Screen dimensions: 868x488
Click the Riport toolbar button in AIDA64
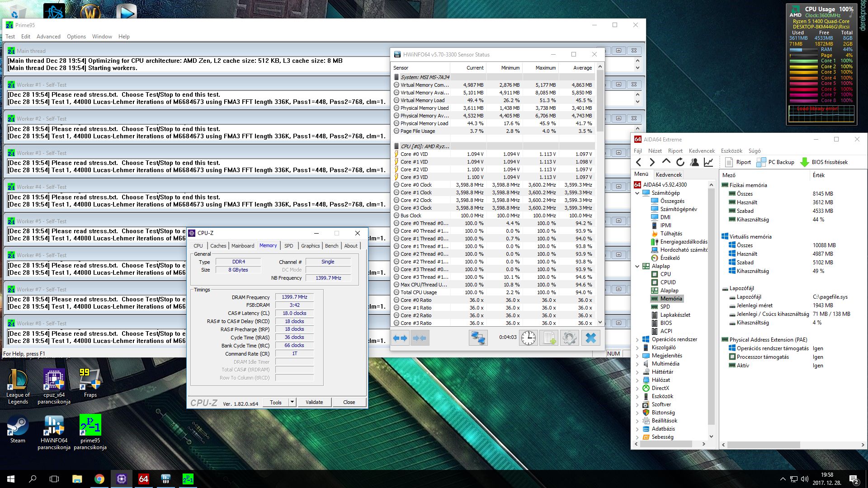pyautogui.click(x=738, y=162)
